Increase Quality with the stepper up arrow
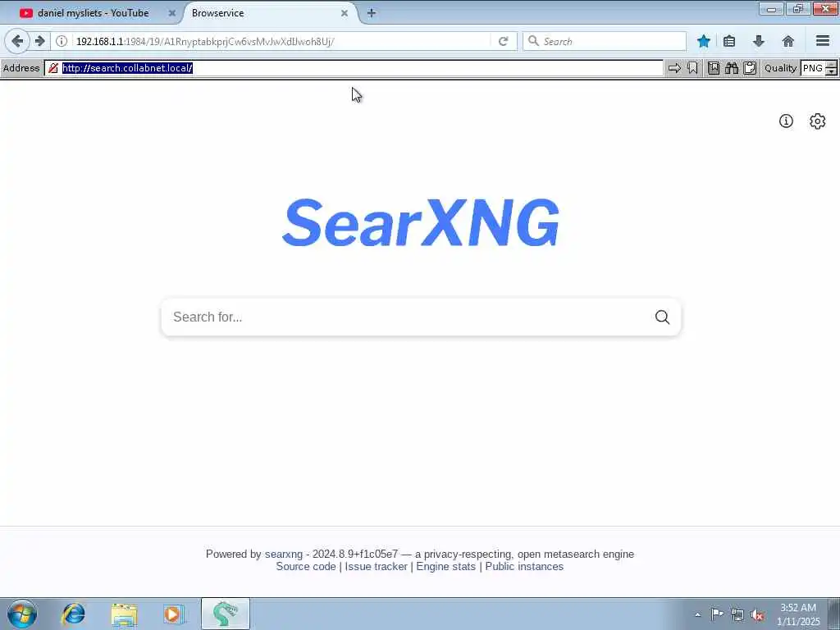 831,64
